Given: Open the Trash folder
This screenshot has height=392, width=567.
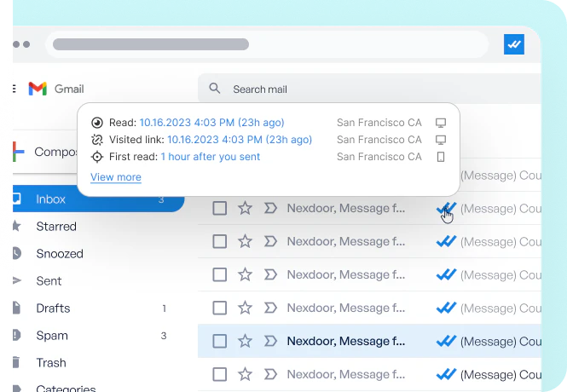Looking at the screenshot, I should coord(51,363).
